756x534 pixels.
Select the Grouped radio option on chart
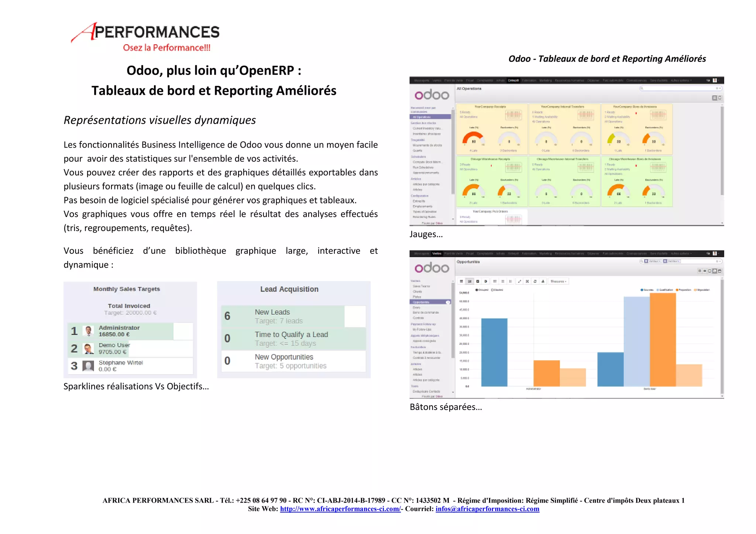coord(477,290)
